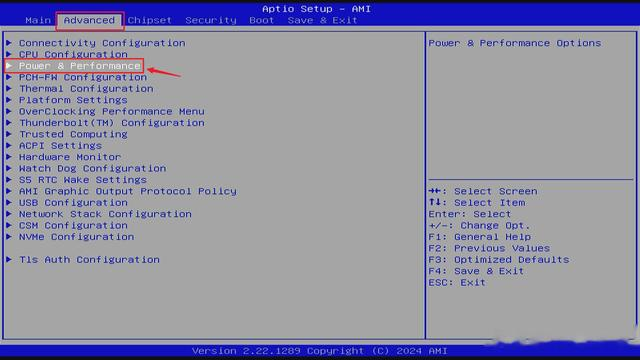Open Network Stack Configuration submenu
Image resolution: width=640 pixels, height=360 pixels.
pos(105,214)
